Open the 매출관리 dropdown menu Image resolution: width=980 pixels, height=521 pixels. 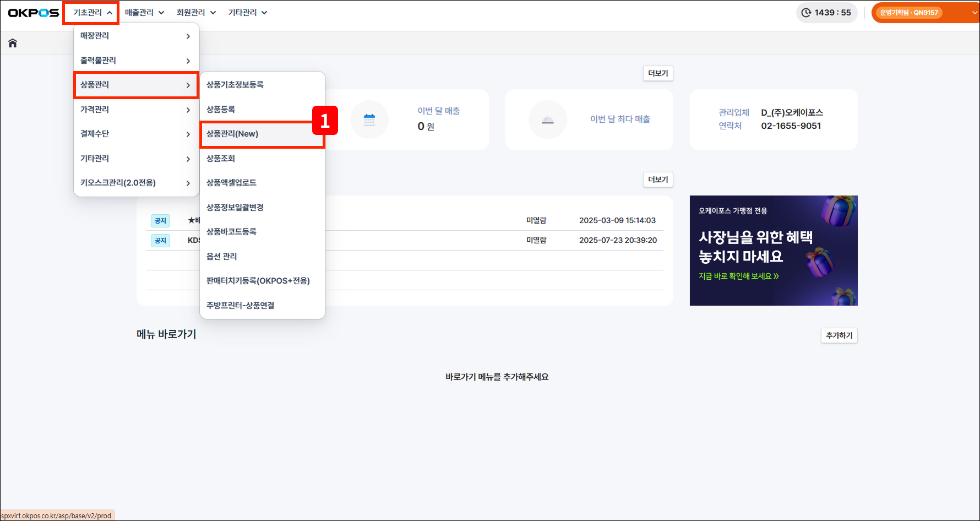(x=144, y=13)
